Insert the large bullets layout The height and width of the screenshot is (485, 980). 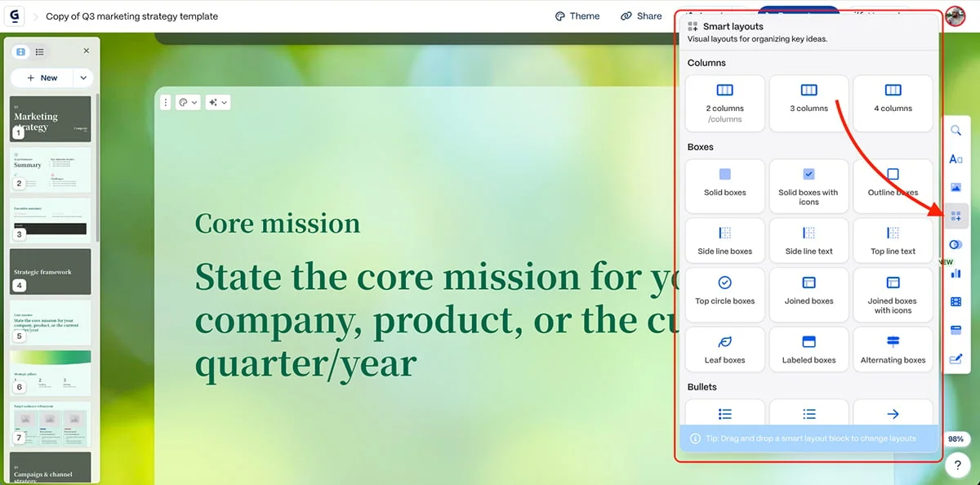click(x=725, y=413)
